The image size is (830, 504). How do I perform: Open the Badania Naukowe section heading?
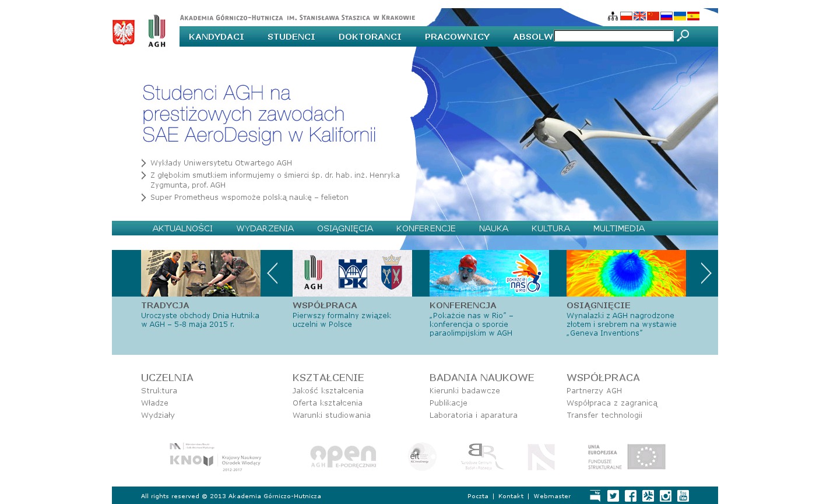[x=482, y=378]
